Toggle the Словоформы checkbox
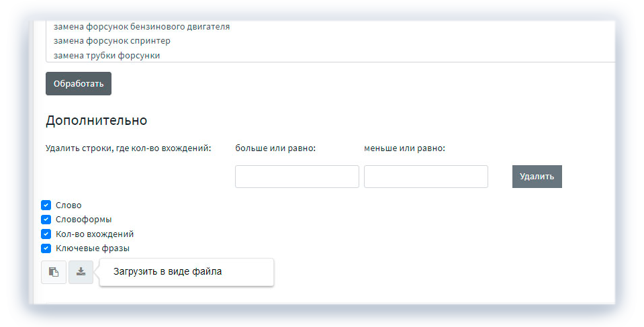This screenshot has width=644, height=327. 46,220
